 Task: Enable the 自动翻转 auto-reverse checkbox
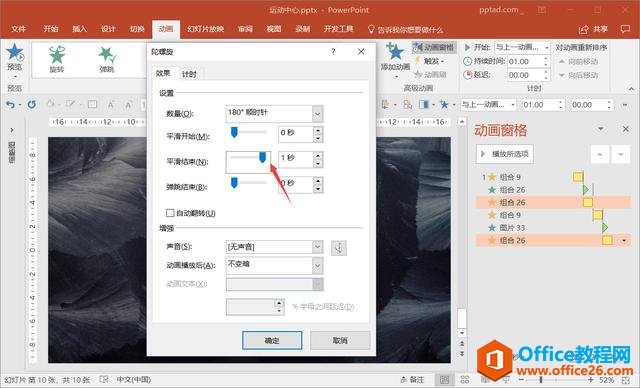[170, 213]
